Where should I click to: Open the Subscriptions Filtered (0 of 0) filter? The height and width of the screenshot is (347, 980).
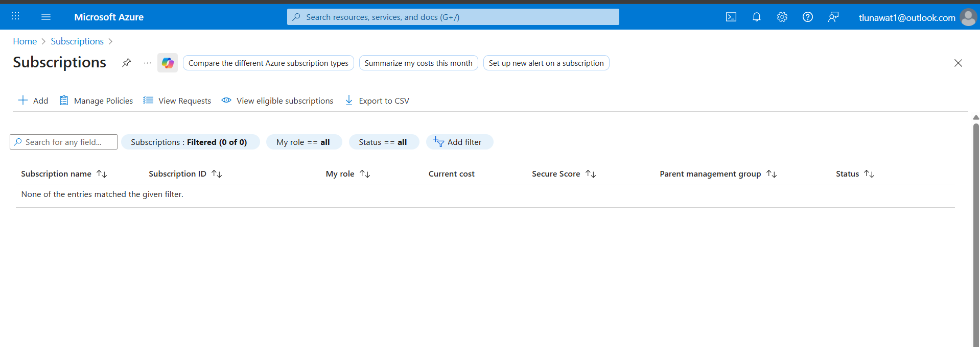pos(190,142)
